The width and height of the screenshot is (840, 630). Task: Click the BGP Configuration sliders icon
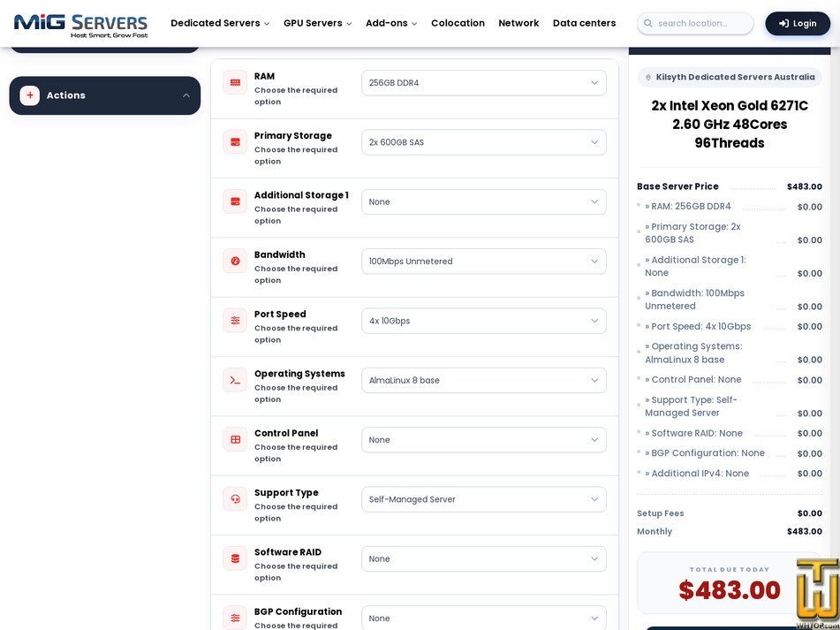click(235, 618)
